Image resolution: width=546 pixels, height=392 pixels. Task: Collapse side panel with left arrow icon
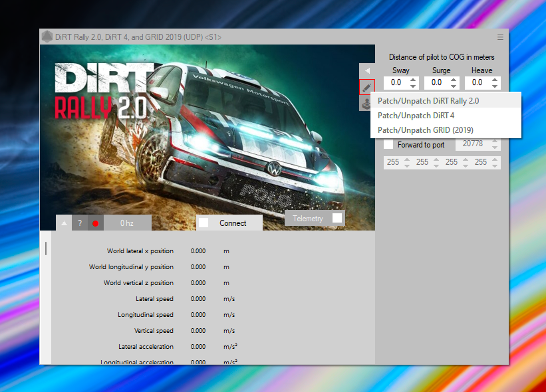[367, 70]
